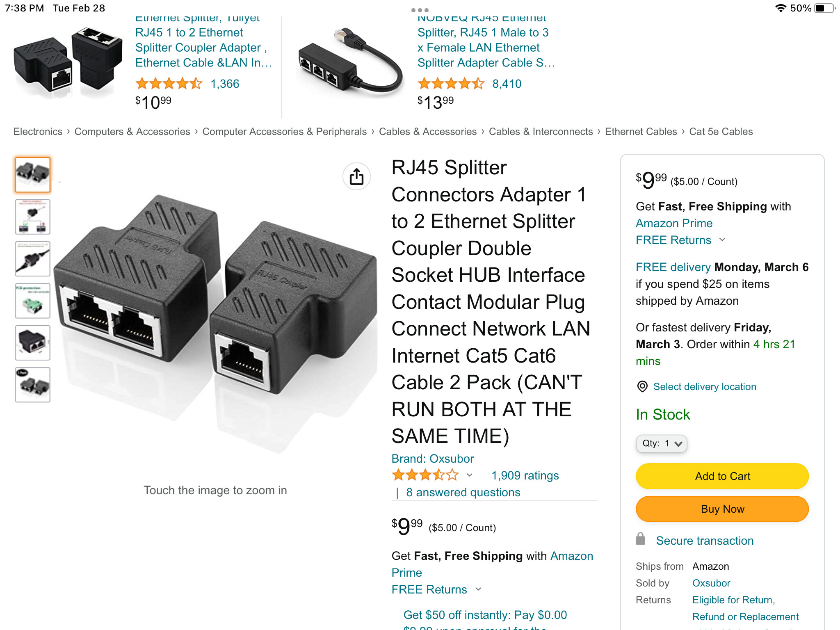
Task: Go to Ethernet Cables breadcrumb category
Action: click(x=641, y=132)
